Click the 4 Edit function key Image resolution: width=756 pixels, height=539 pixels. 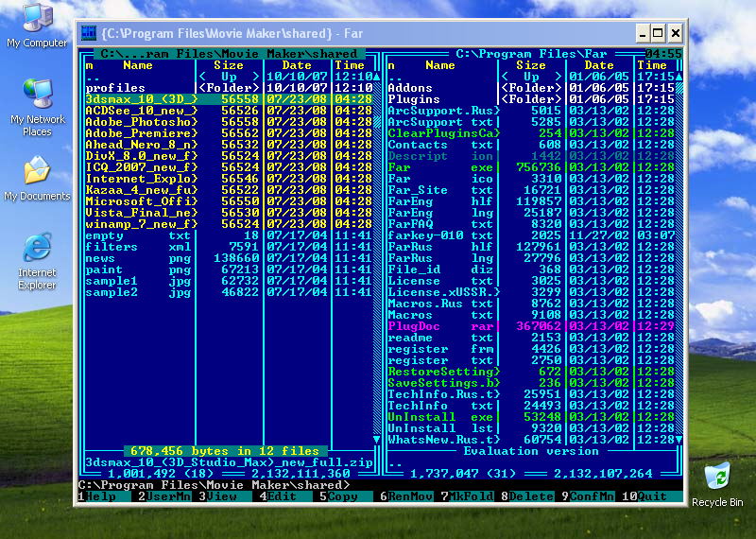tap(285, 496)
